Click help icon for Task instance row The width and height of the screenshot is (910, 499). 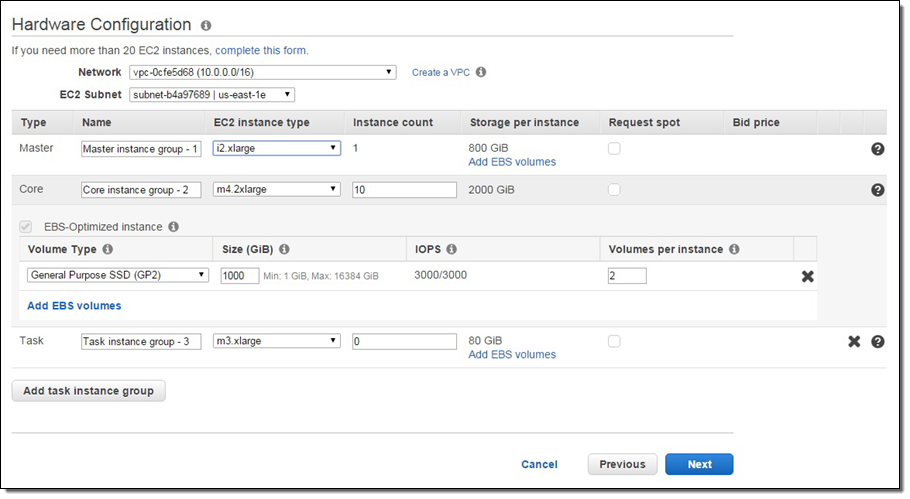pyautogui.click(x=877, y=341)
